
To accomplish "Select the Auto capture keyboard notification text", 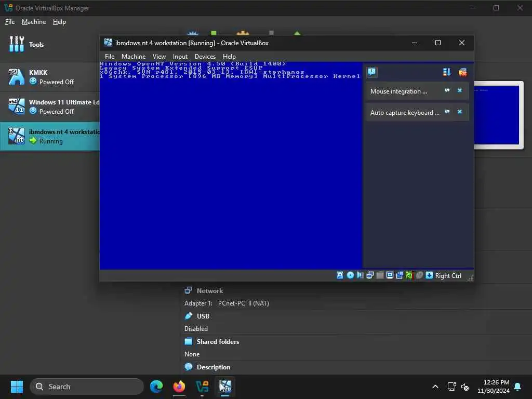I will 404,113.
